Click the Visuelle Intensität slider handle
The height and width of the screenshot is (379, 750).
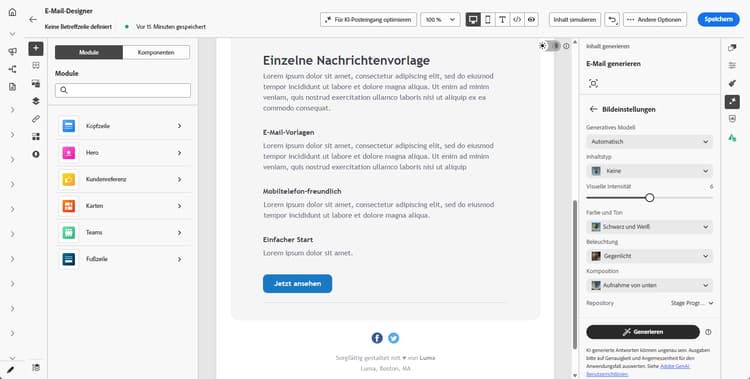[x=650, y=198]
